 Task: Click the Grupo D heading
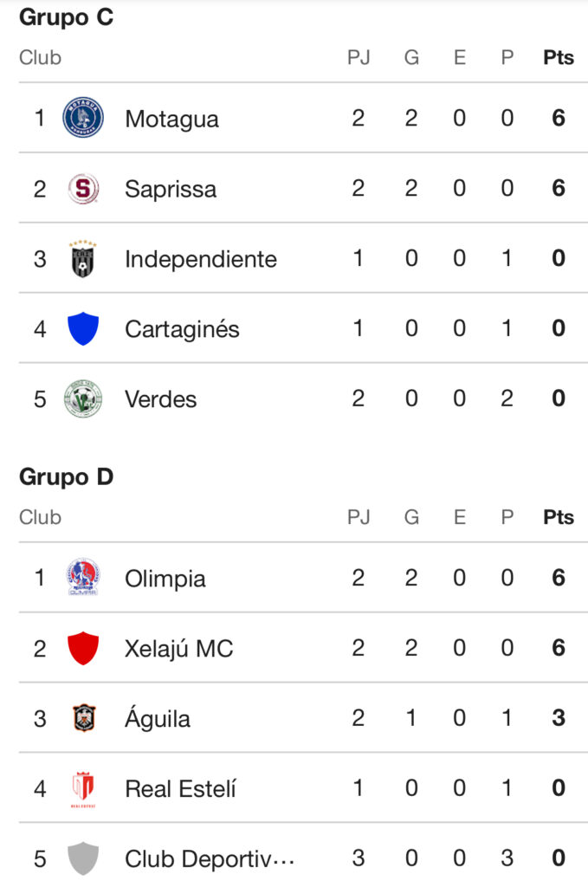(66, 477)
